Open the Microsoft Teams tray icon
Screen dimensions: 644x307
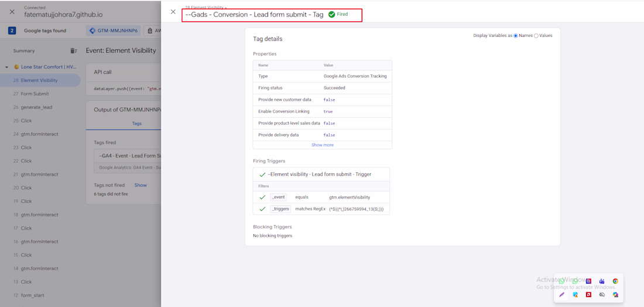coord(602,281)
